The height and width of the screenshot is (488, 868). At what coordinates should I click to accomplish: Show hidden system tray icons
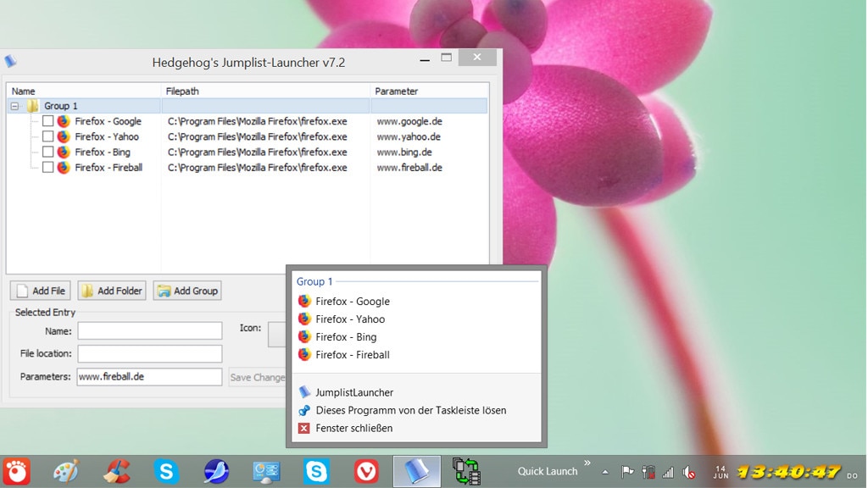[x=605, y=472]
